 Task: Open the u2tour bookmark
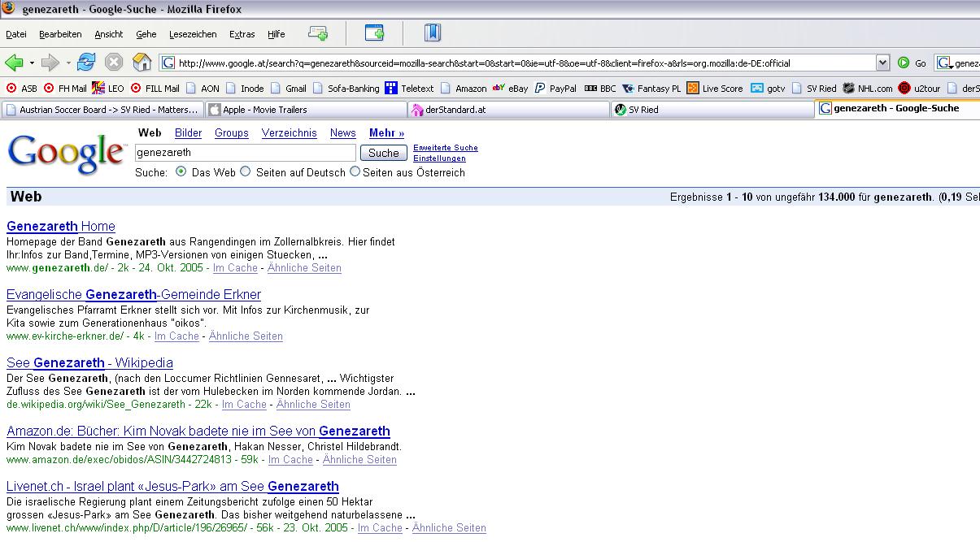click(920, 89)
